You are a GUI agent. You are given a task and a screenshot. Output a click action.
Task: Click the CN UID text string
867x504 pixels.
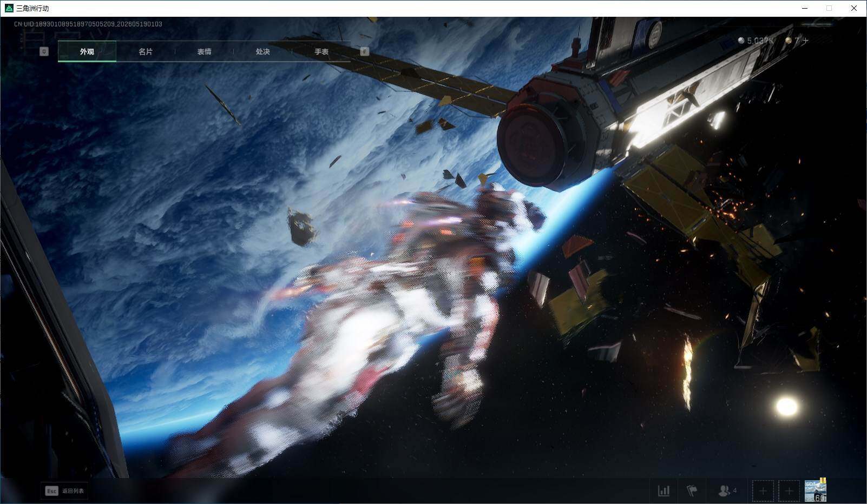(88, 24)
